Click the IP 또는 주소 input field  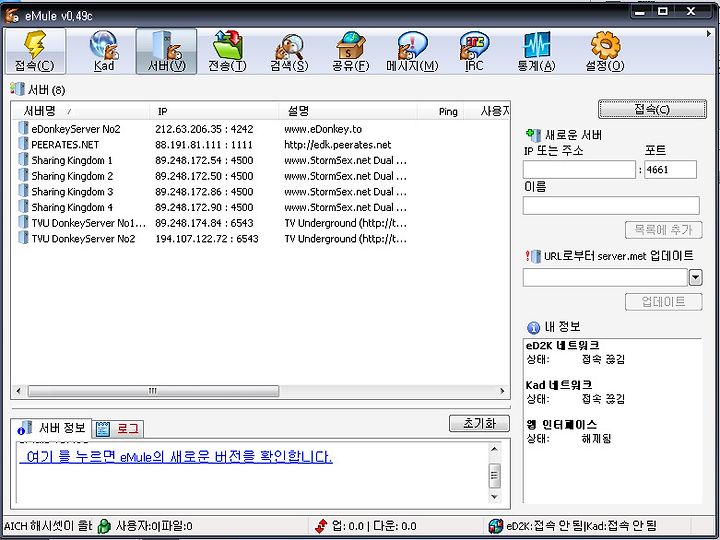click(579, 169)
